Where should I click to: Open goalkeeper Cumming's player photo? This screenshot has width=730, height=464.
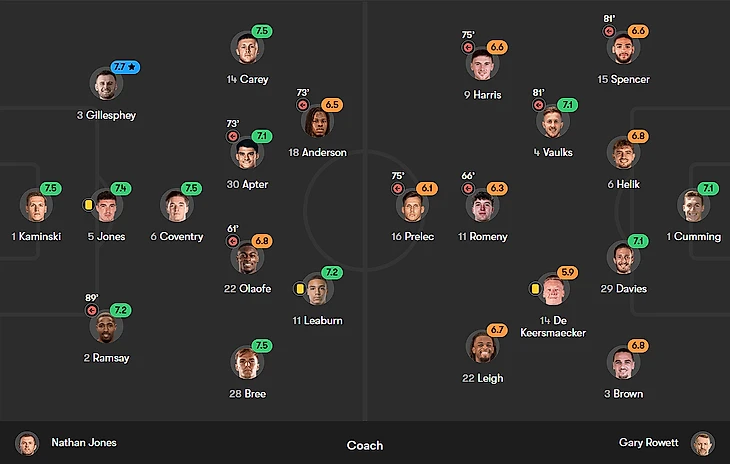(692, 205)
